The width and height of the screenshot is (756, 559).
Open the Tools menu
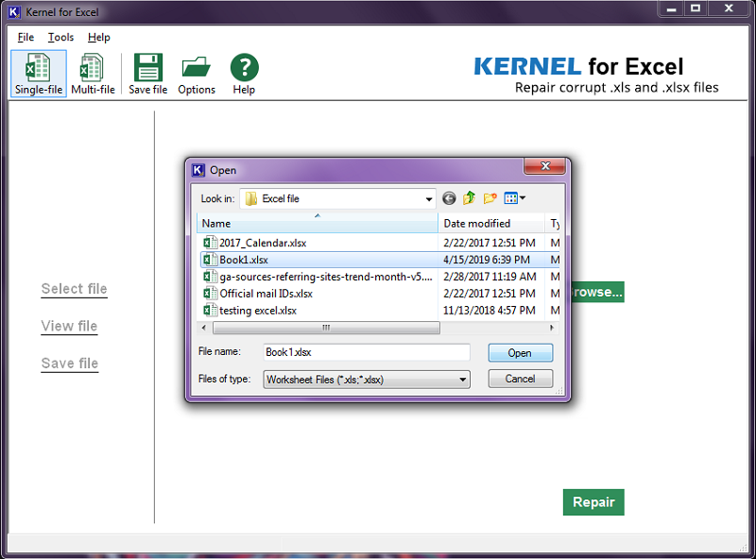click(60, 37)
